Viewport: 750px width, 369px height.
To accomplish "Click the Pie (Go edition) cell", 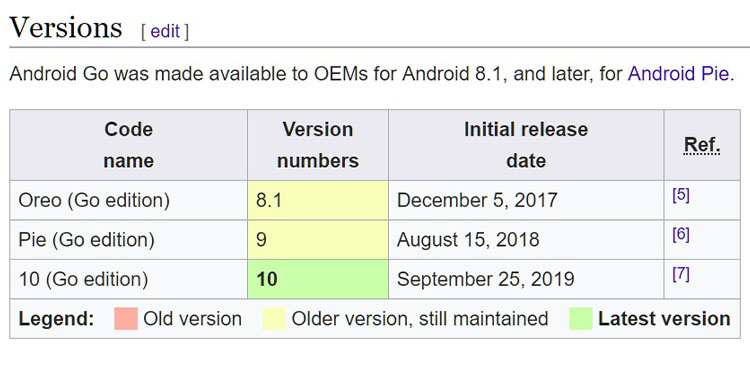I will 129,240.
